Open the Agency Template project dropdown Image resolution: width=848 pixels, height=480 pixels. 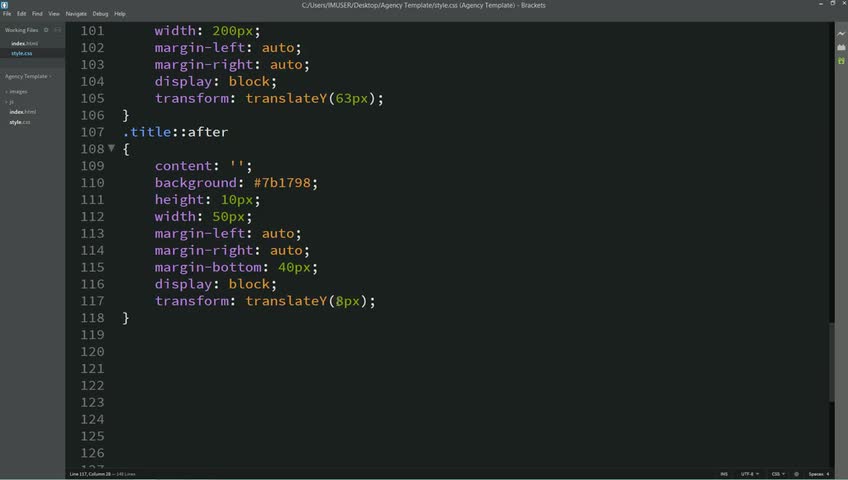pyautogui.click(x=28, y=76)
